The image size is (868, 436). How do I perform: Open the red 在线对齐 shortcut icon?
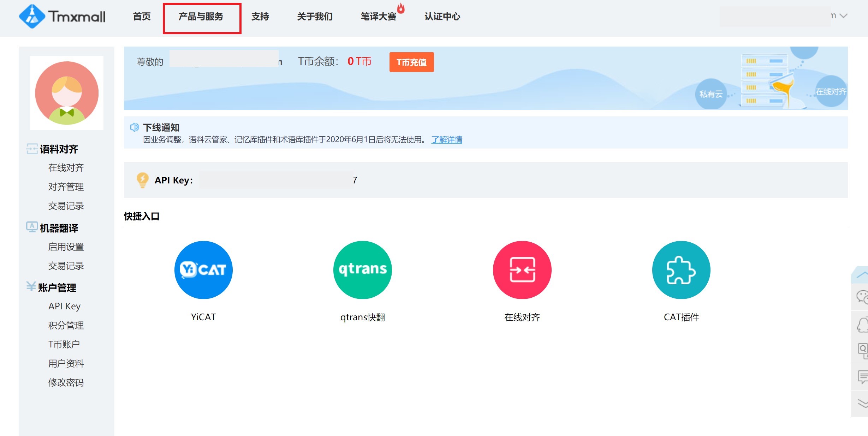tap(522, 270)
